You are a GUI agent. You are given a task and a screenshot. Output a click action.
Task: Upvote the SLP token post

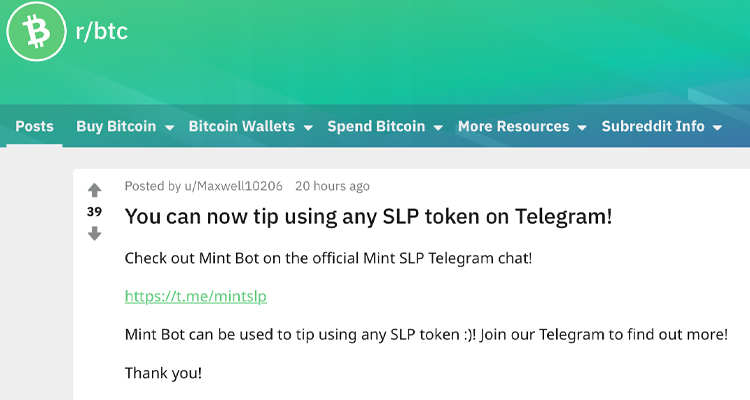click(x=95, y=190)
